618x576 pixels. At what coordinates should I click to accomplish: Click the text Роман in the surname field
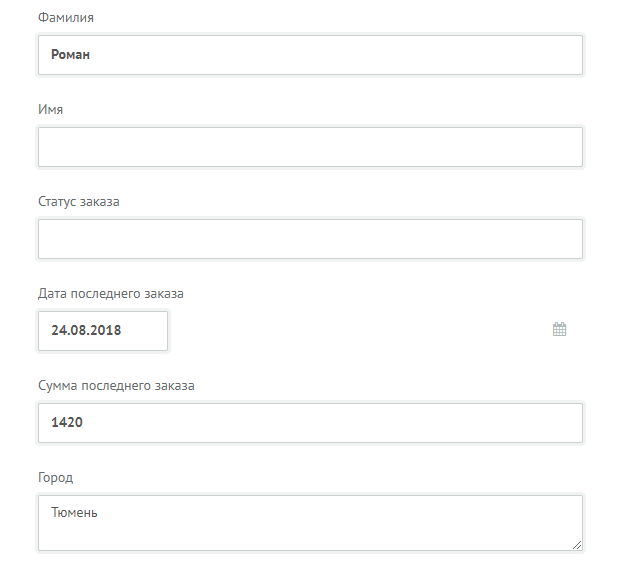click(x=71, y=54)
